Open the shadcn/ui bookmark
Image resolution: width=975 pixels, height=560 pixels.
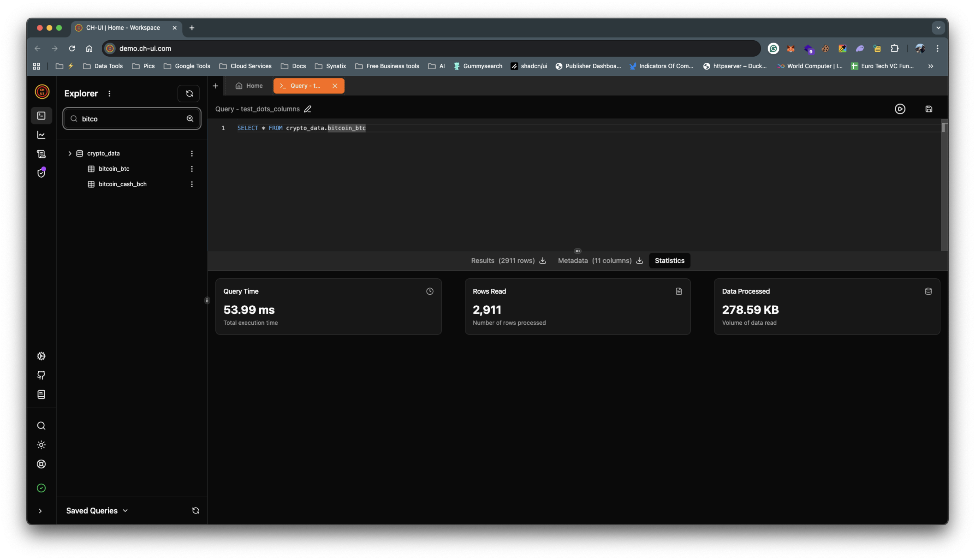pyautogui.click(x=529, y=66)
